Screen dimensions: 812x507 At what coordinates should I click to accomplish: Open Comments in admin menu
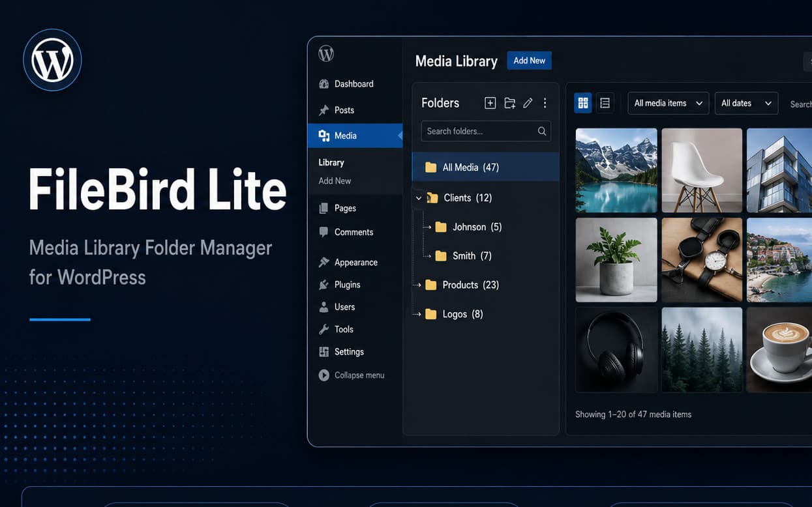(355, 232)
